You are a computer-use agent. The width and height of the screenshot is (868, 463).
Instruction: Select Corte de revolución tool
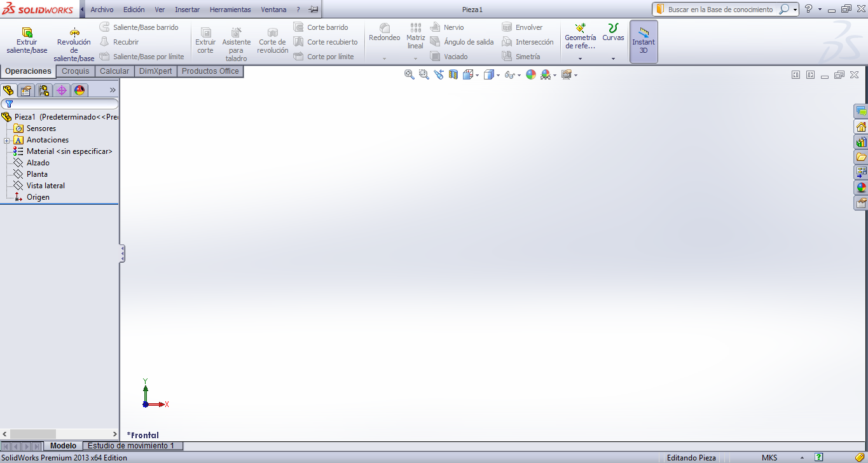pyautogui.click(x=272, y=41)
